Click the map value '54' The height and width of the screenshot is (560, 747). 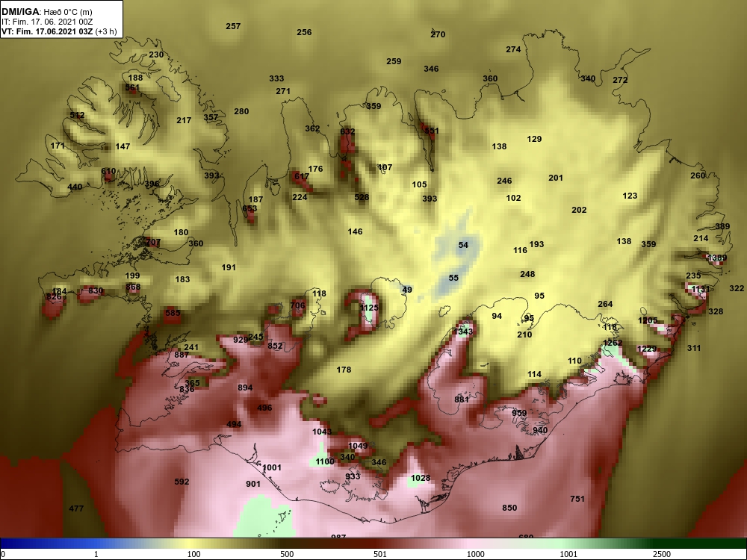tap(463, 245)
